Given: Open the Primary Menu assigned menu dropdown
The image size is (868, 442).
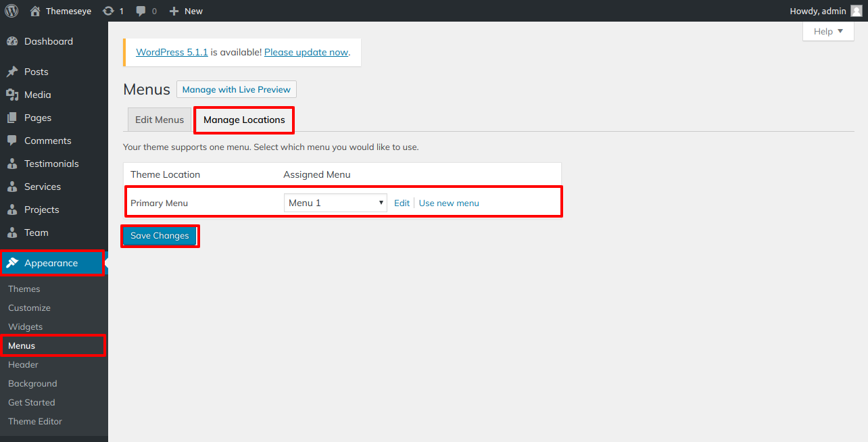Looking at the screenshot, I should pyautogui.click(x=335, y=203).
